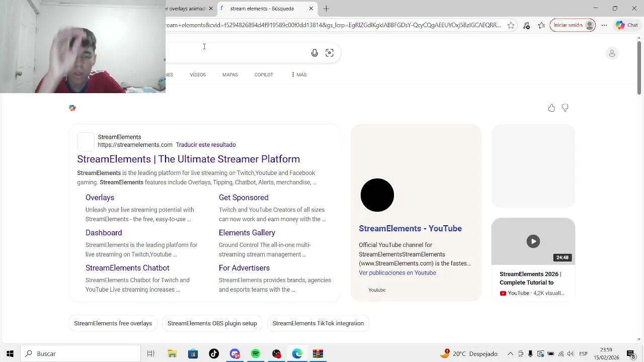644x362 pixels.
Task: Click the Youtube source label in the card
Action: (x=377, y=290)
